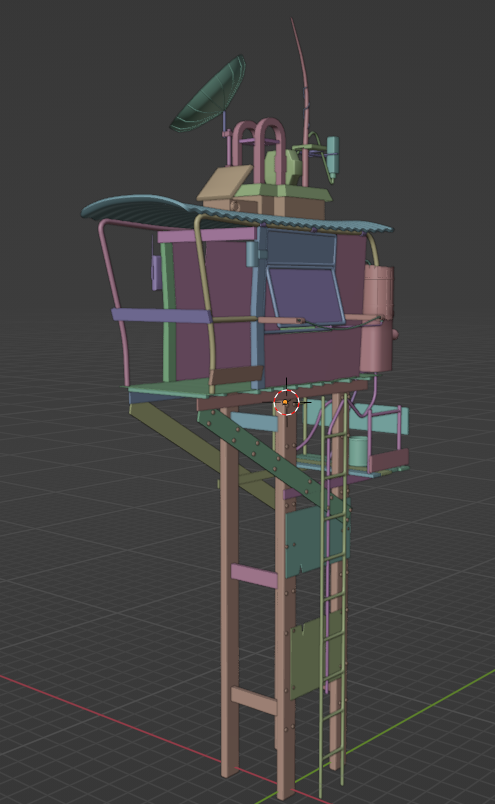Viewport: 495px width, 804px height.
Task: Select the pink cross brace between posts
Action: point(254,575)
